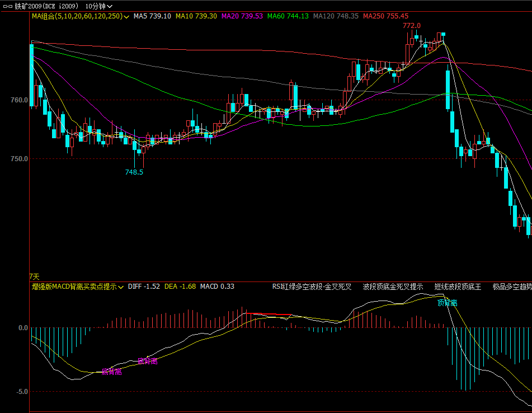
Task: Click the cyan 顶背离 divergence marker
Action: tap(447, 303)
